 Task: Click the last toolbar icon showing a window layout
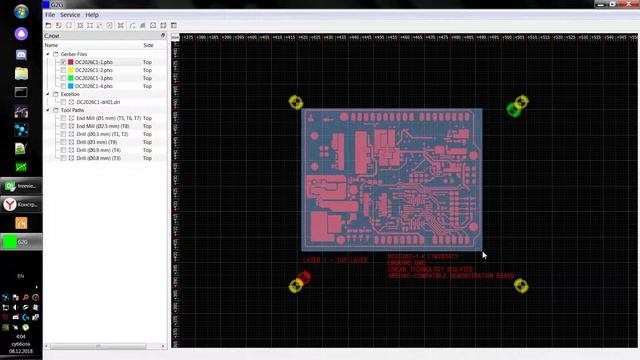tap(174, 25)
